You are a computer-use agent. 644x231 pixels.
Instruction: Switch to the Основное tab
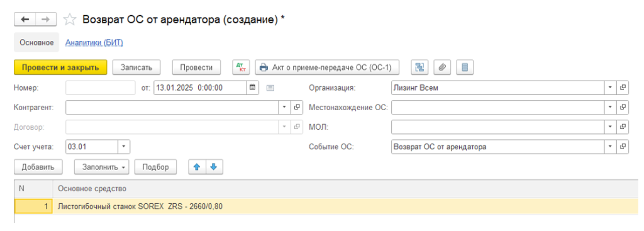click(x=36, y=42)
